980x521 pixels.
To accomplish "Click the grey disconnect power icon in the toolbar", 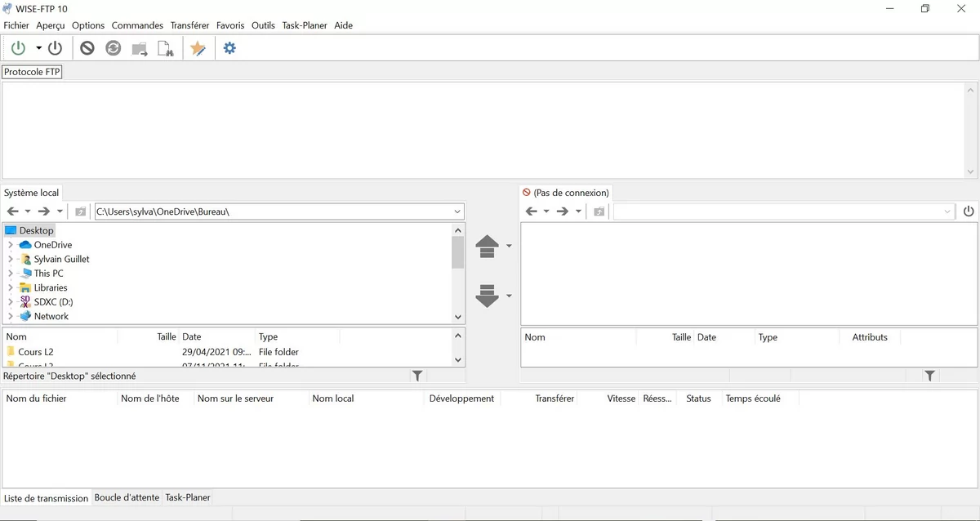I will click(x=56, y=48).
